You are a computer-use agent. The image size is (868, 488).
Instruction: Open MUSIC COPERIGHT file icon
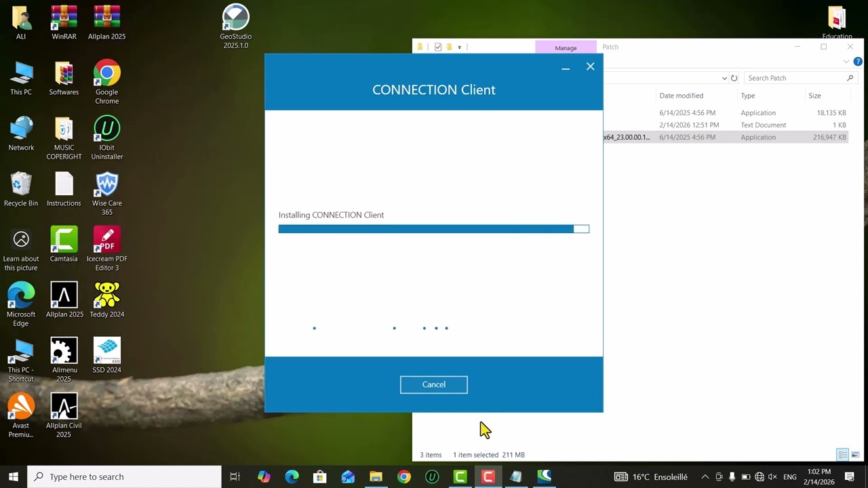click(x=64, y=138)
